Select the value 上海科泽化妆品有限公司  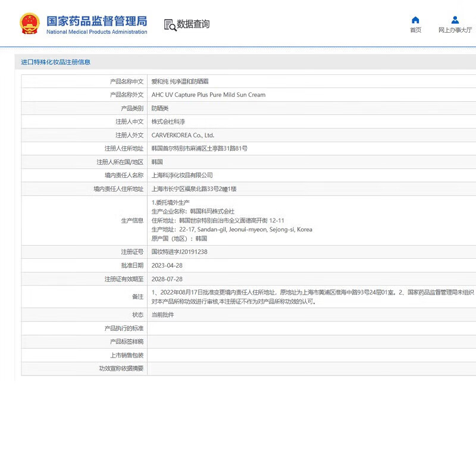pyautogui.click(x=182, y=176)
